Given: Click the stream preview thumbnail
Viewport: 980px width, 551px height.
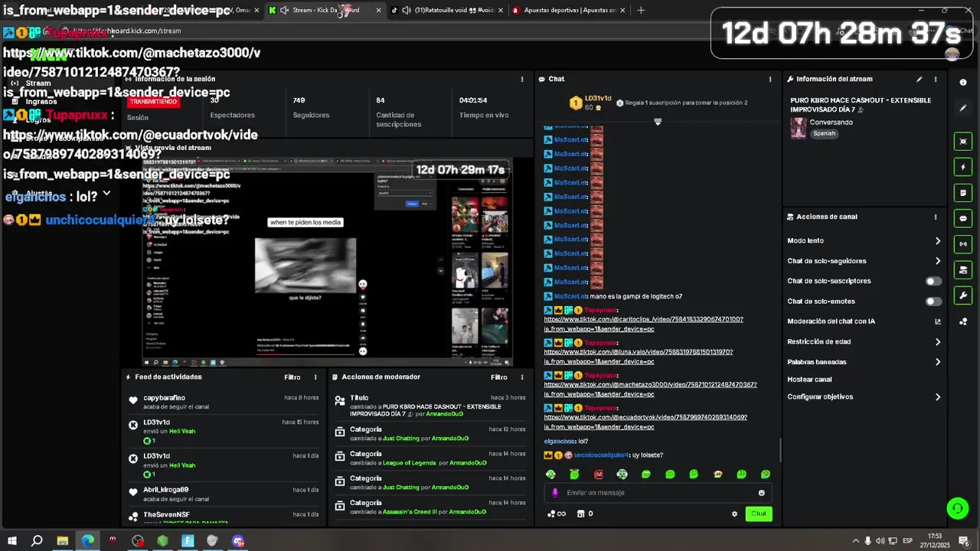Looking at the screenshot, I should click(x=328, y=262).
